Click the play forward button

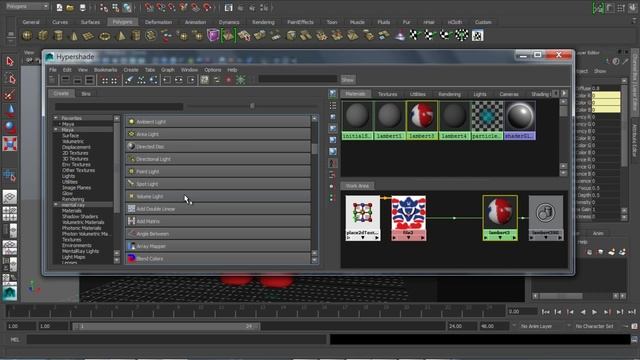(x=595, y=312)
